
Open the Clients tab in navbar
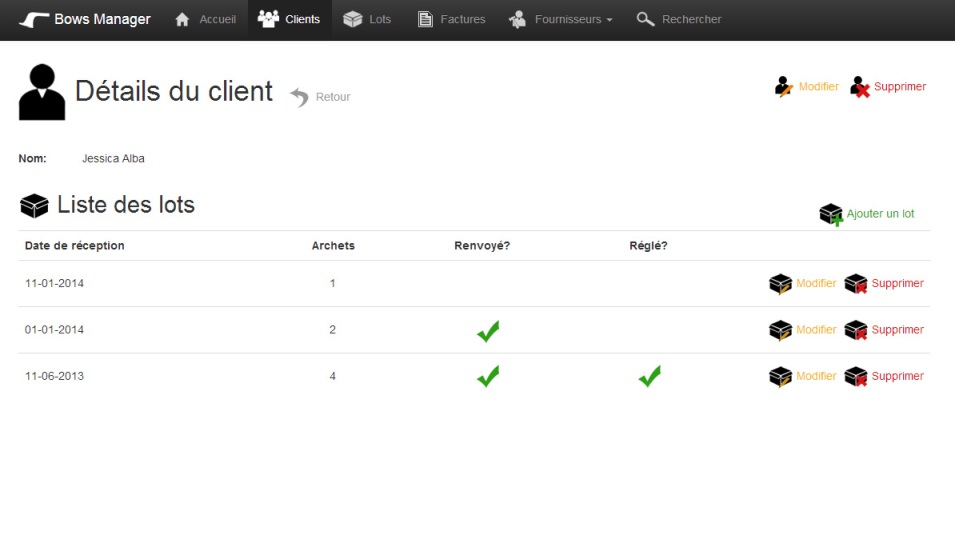tap(289, 20)
